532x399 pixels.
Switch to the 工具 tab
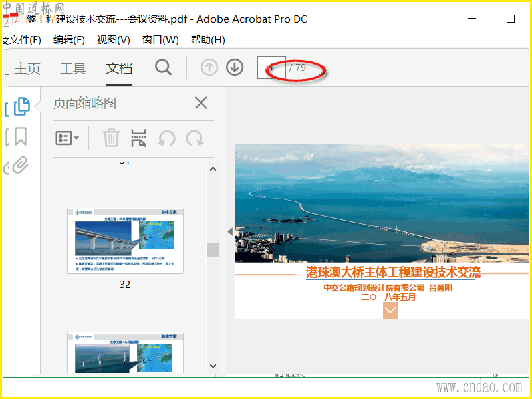73,69
